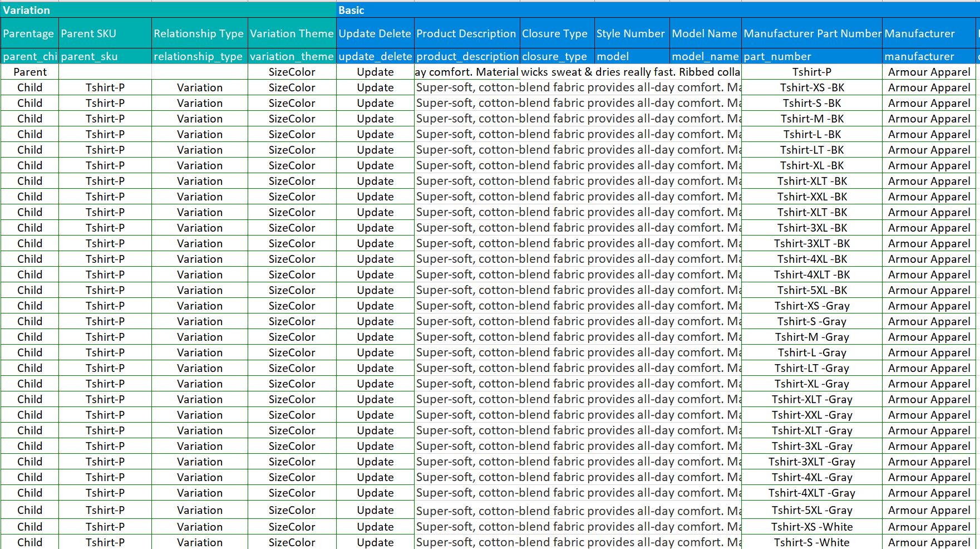980x549 pixels.
Task: Click the update_delete field name cell
Action: [x=376, y=56]
